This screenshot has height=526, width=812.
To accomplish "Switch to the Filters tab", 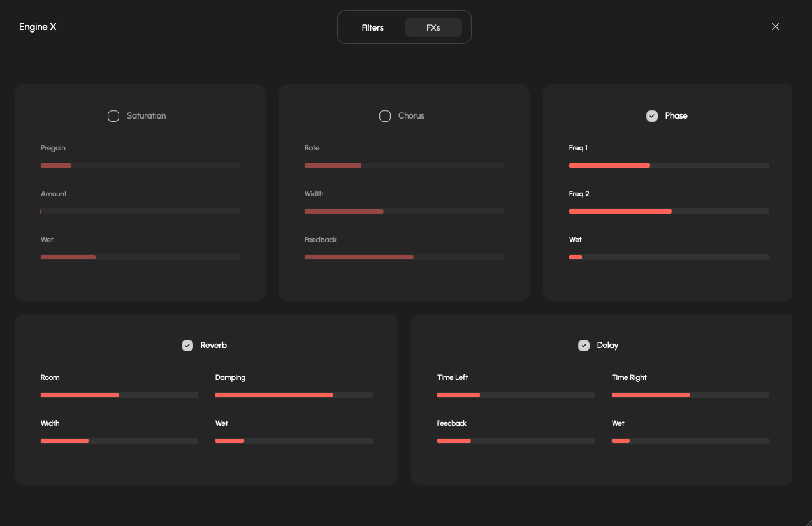I will 372,27.
